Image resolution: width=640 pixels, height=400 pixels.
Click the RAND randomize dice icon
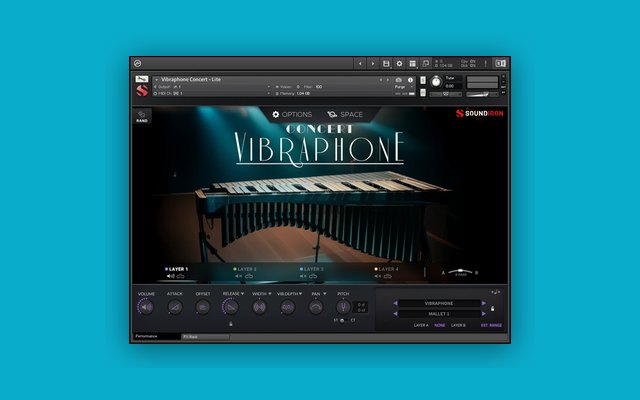point(142,116)
